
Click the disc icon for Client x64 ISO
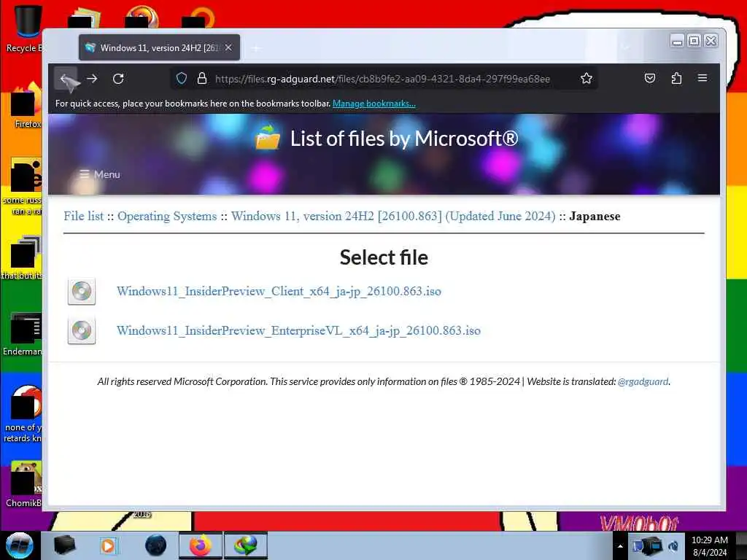[x=82, y=291]
